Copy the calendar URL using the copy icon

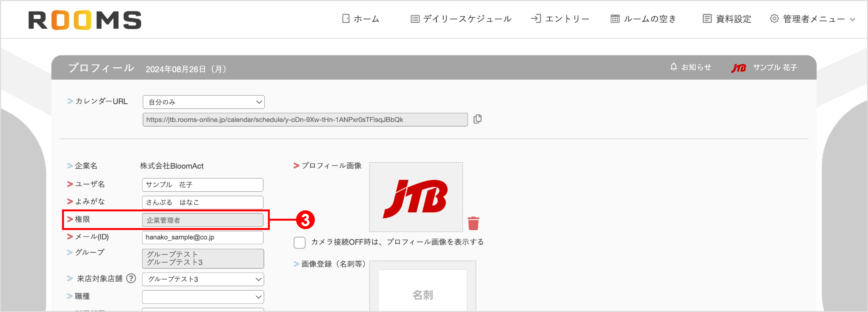(477, 119)
